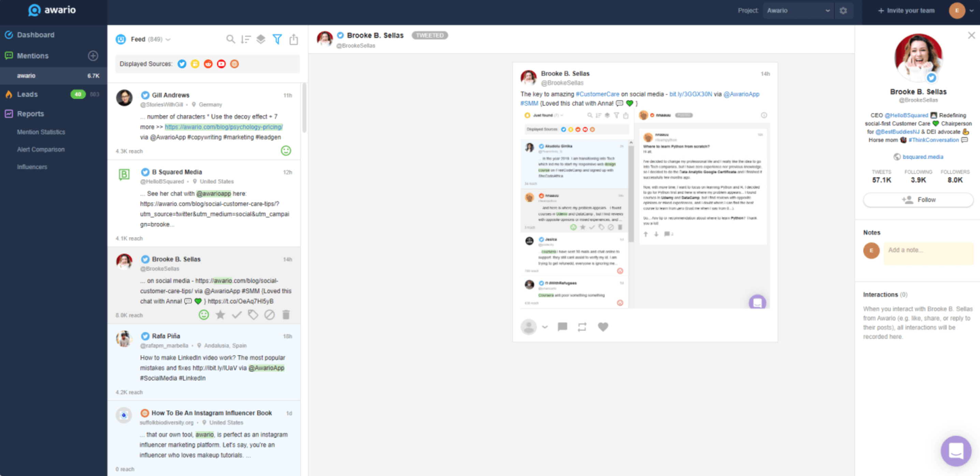980x476 pixels.
Task: Open the tweet's embedded screenshot image
Action: (x=645, y=208)
